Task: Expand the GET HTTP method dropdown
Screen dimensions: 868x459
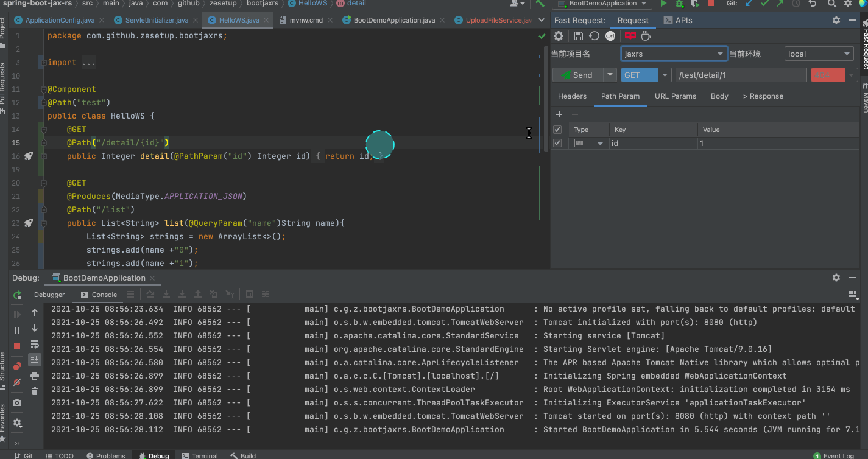Action: point(664,75)
